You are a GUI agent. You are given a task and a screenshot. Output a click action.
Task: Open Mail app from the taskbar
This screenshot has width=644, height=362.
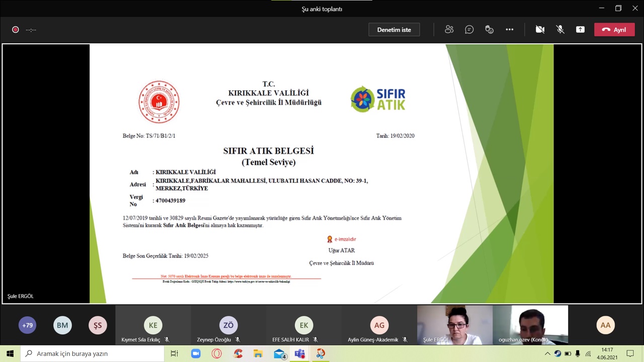(x=279, y=353)
